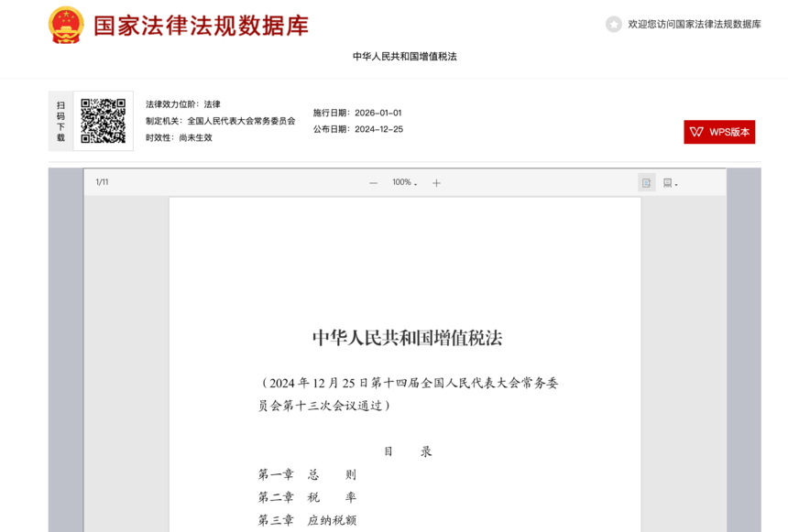Toggle the single page view icon
788x532 pixels.
coord(646,183)
